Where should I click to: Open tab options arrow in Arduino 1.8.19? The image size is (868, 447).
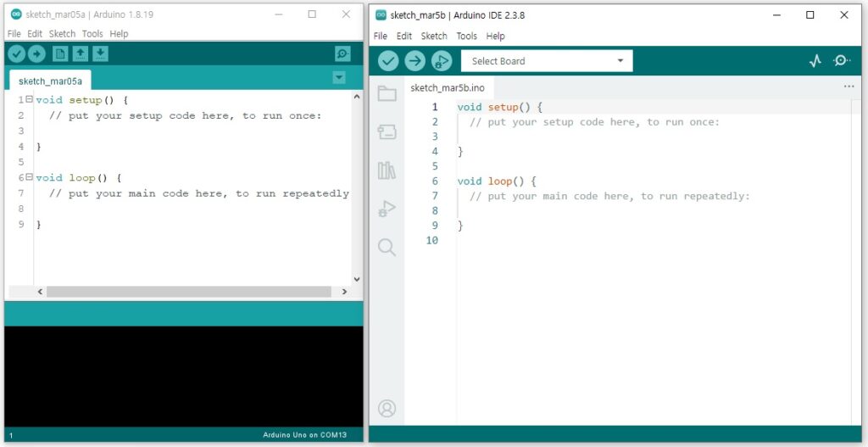[x=339, y=77]
